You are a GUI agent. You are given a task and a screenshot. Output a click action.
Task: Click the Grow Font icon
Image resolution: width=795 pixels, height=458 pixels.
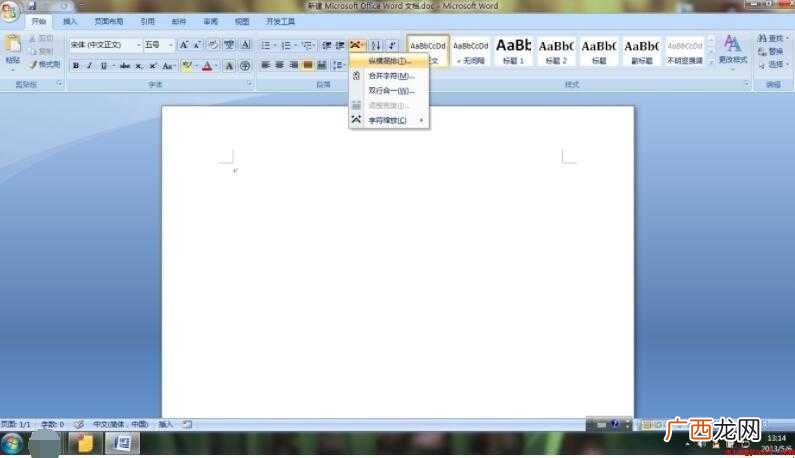tap(184, 45)
